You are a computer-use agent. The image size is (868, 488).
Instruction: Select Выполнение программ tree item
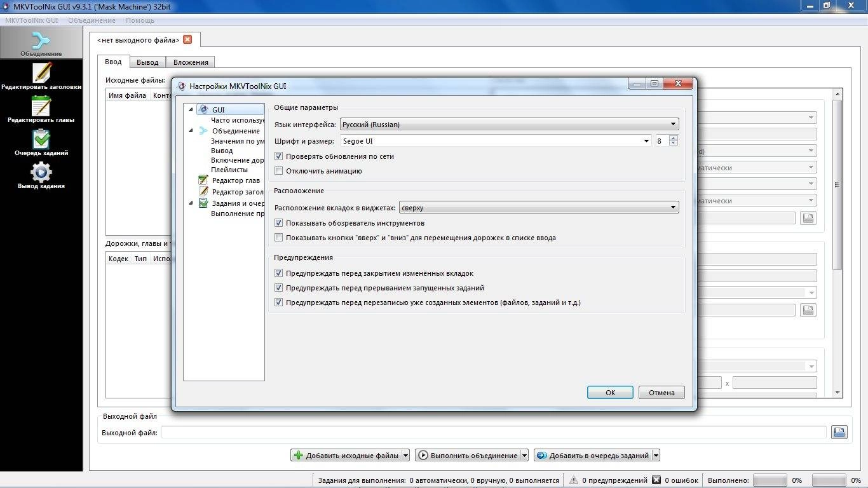click(x=238, y=213)
